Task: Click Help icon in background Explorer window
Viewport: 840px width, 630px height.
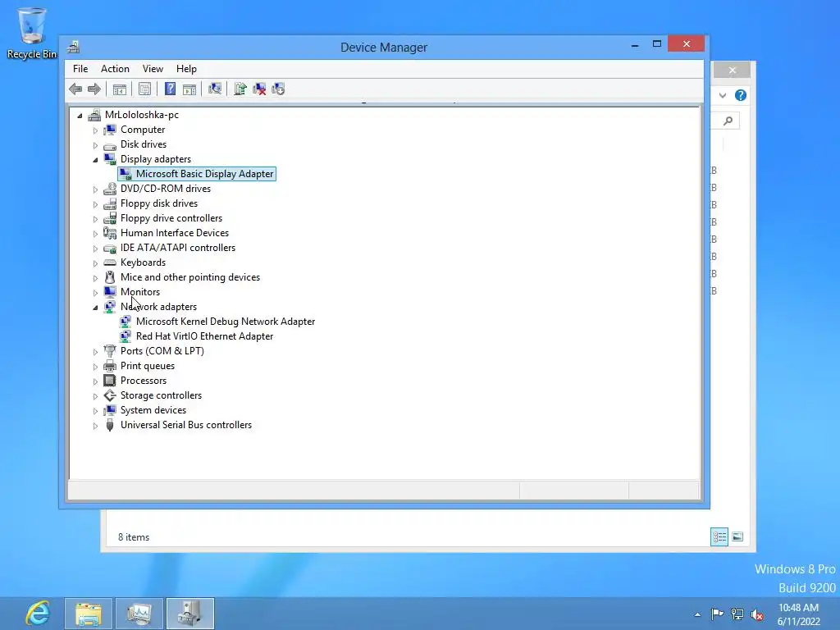Action: pos(741,95)
